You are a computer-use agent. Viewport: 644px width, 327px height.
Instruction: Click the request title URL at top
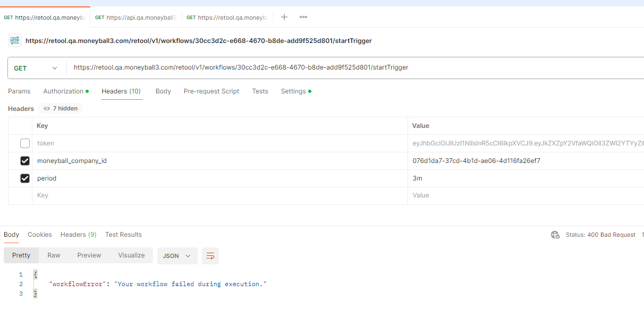198,41
